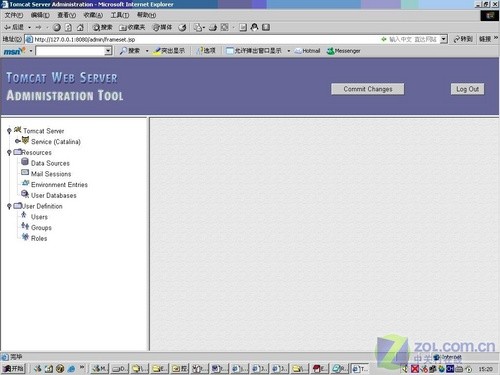Viewport: 500px width, 375px height.
Task: Click the Roles icon in tree
Action: (x=25, y=237)
